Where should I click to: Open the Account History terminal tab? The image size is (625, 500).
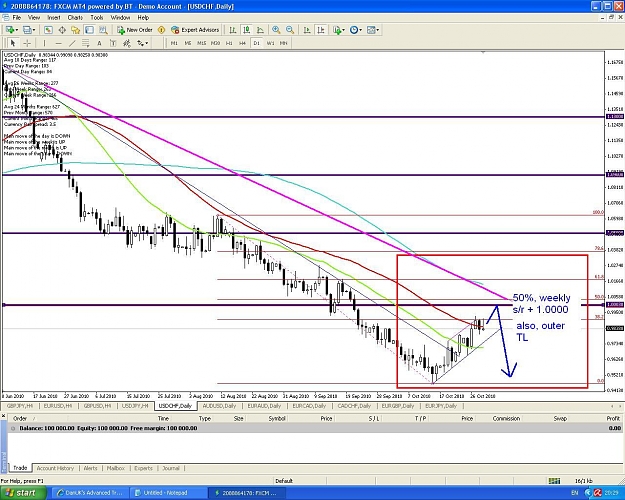[x=55, y=468]
